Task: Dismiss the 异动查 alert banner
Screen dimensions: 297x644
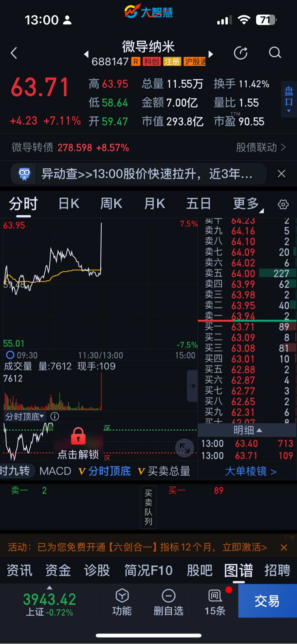Action: pyautogui.click(x=282, y=174)
